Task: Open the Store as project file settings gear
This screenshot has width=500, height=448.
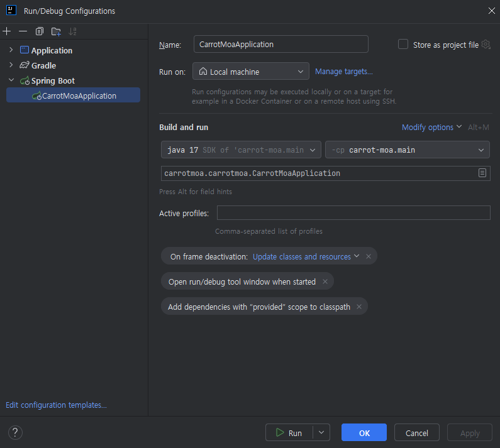Action: click(486, 45)
